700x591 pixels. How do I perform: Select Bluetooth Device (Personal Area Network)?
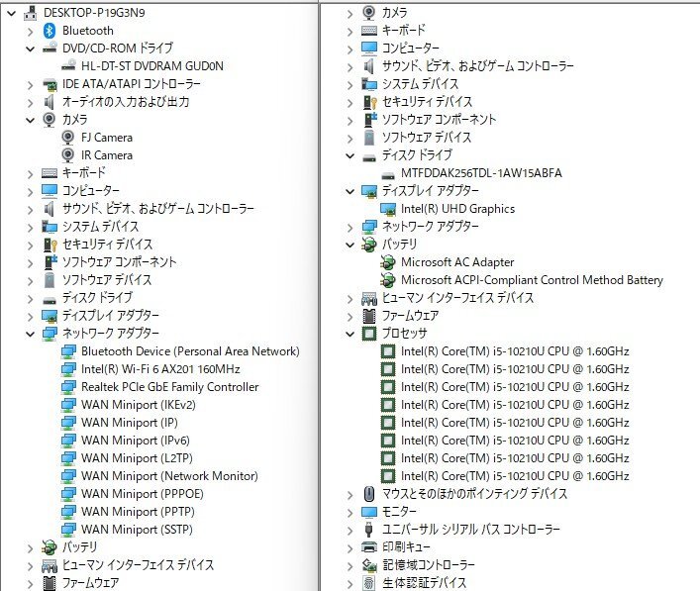pos(190,351)
